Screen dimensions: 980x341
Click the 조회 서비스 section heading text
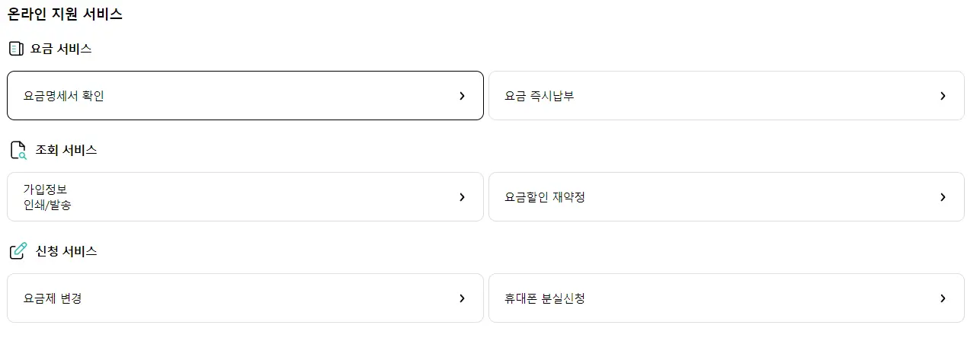coord(66,150)
